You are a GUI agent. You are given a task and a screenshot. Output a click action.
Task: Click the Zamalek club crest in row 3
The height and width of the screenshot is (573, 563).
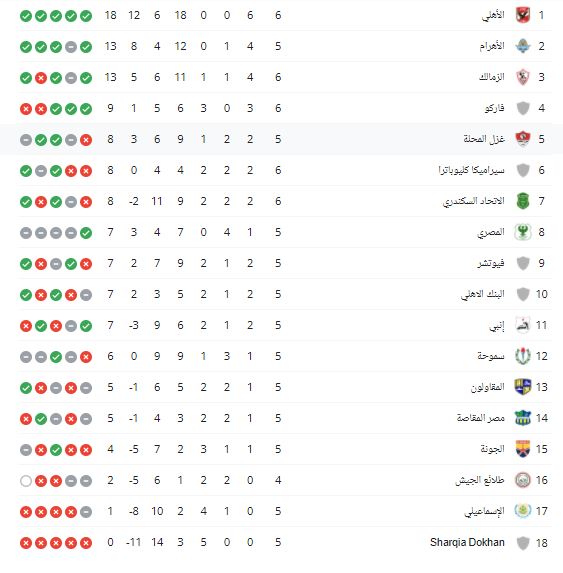click(x=523, y=77)
